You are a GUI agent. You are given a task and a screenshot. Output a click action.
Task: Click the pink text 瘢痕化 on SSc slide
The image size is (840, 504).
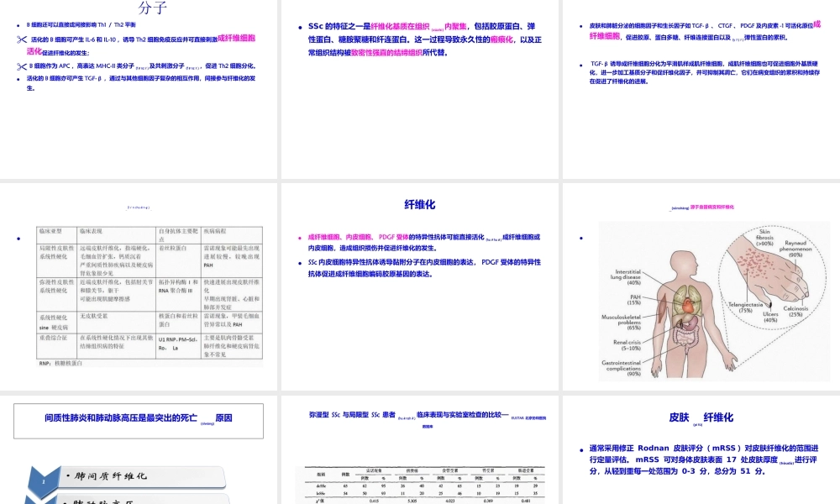(x=501, y=40)
